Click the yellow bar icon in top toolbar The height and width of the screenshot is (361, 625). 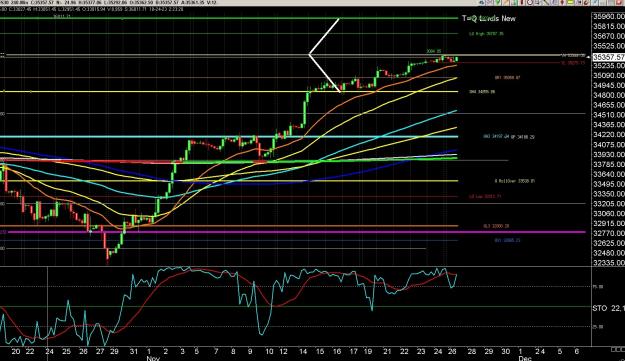click(x=570, y=2)
